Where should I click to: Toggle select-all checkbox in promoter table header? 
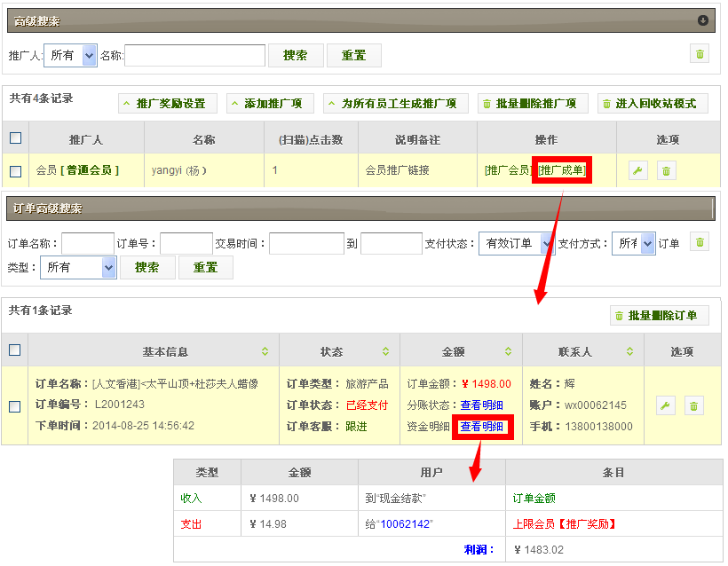15,138
